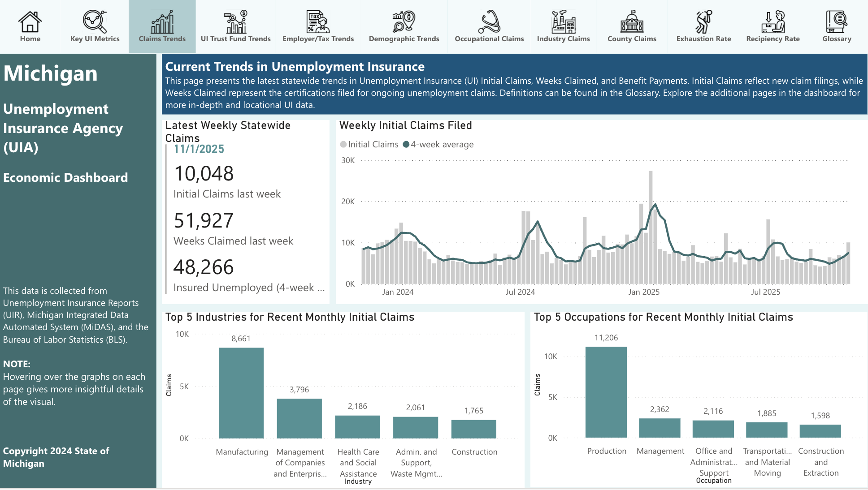Open Industry Claims factory icon
868x490 pixels.
(564, 21)
